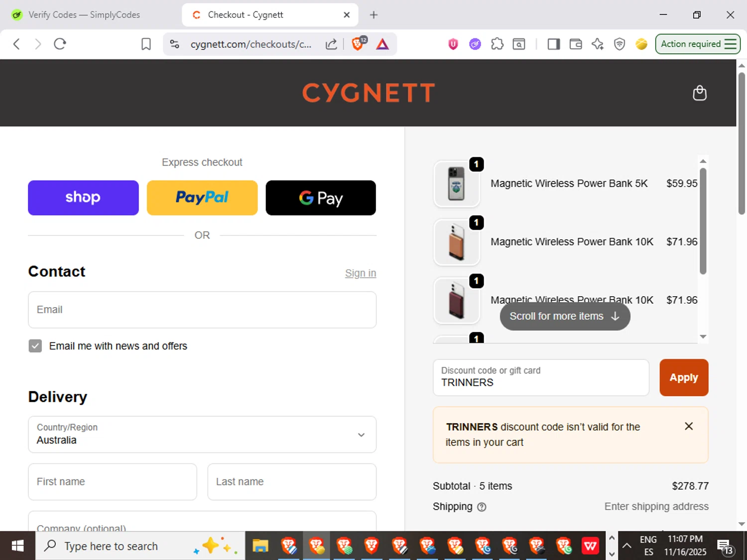Click the address bar URL

point(250,44)
